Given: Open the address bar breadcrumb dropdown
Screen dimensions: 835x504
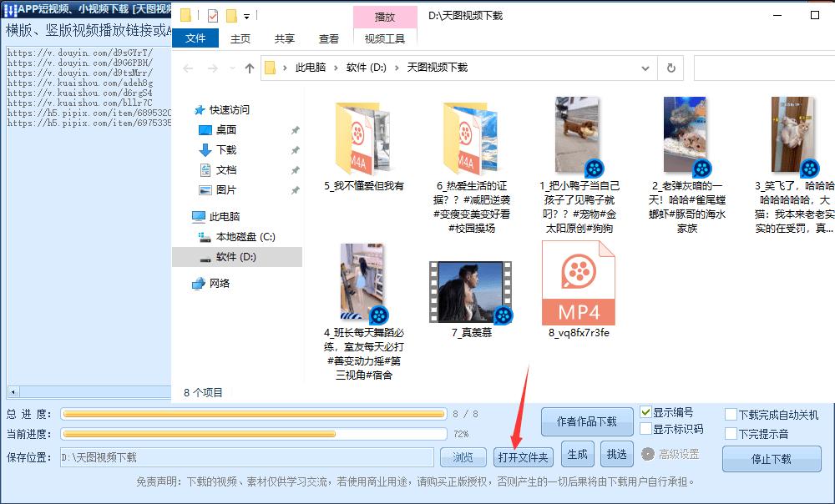Looking at the screenshot, I should [645, 68].
